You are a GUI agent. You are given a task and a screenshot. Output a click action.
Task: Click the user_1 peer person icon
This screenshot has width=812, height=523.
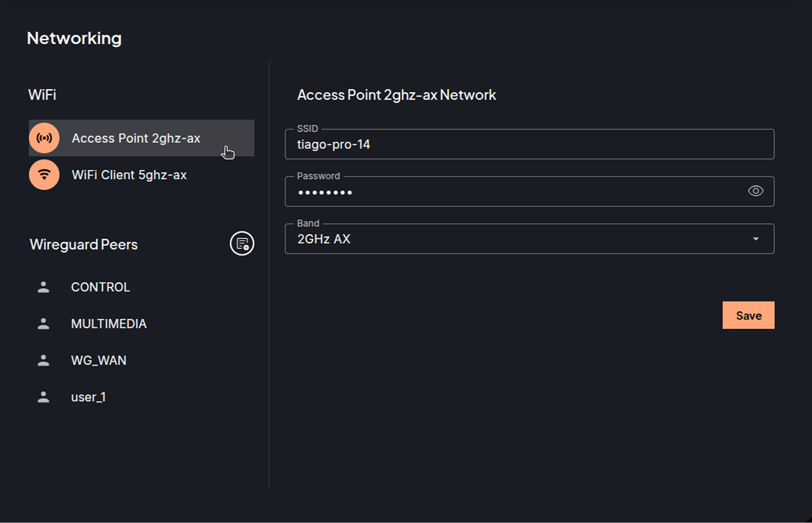coord(44,397)
